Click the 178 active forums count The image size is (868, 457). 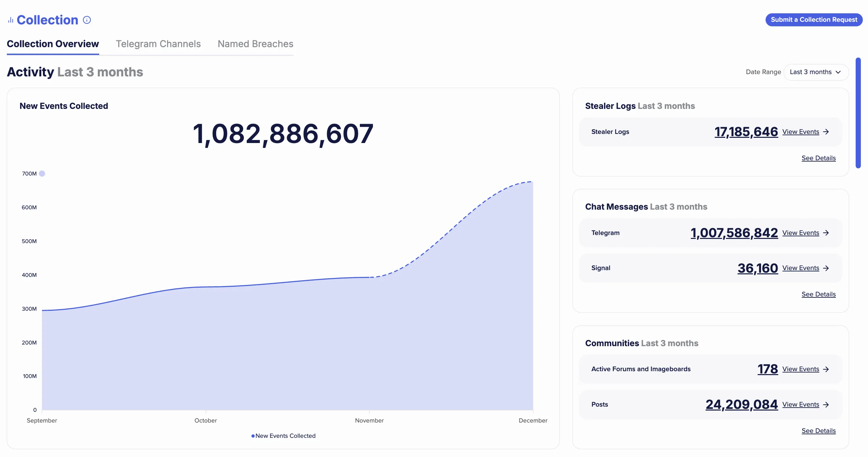click(x=768, y=369)
